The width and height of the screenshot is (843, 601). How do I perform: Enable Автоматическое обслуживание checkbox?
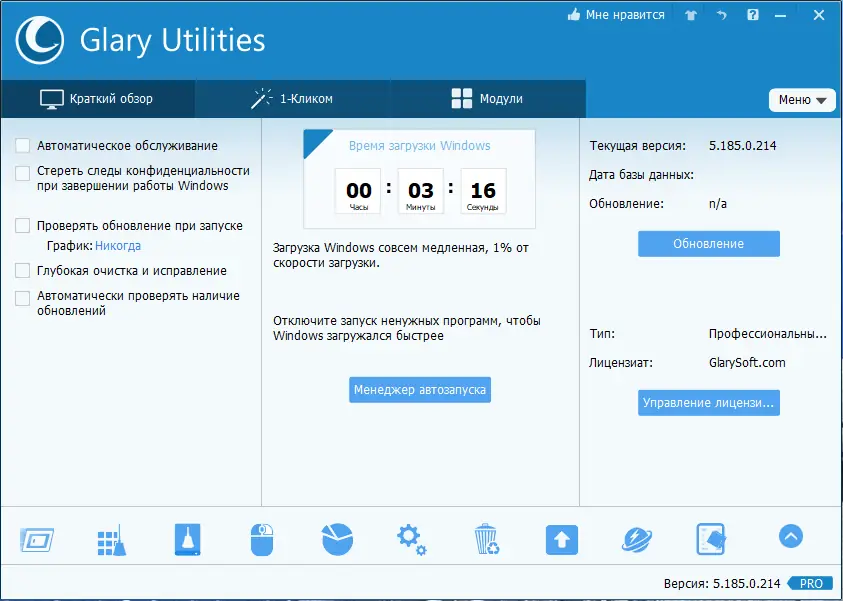(22, 145)
